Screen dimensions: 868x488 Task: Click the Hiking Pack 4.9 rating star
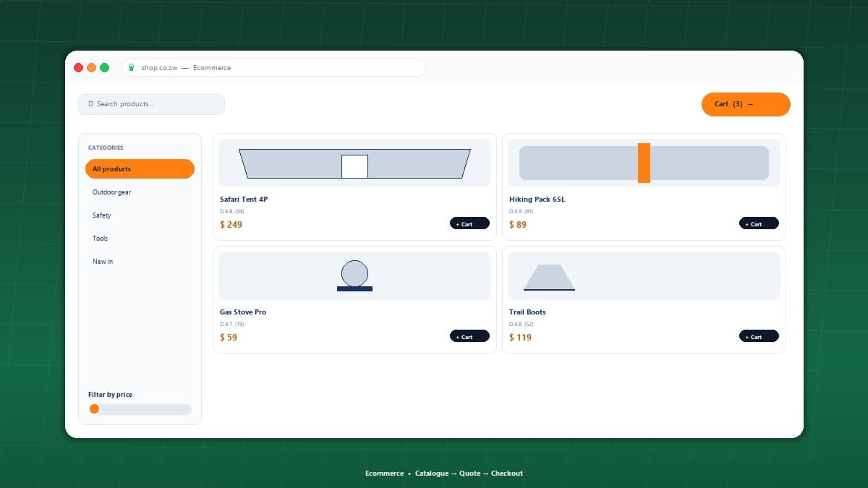pos(511,211)
